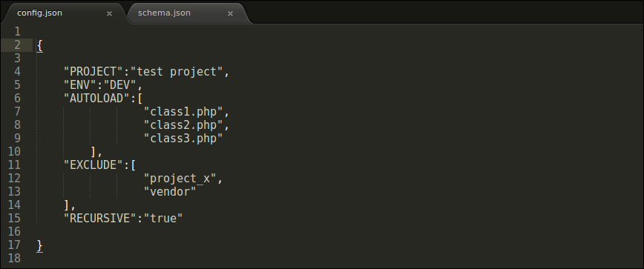Image resolution: width=644 pixels, height=269 pixels.
Task: Switch to the schema.json tab
Action: click(164, 13)
